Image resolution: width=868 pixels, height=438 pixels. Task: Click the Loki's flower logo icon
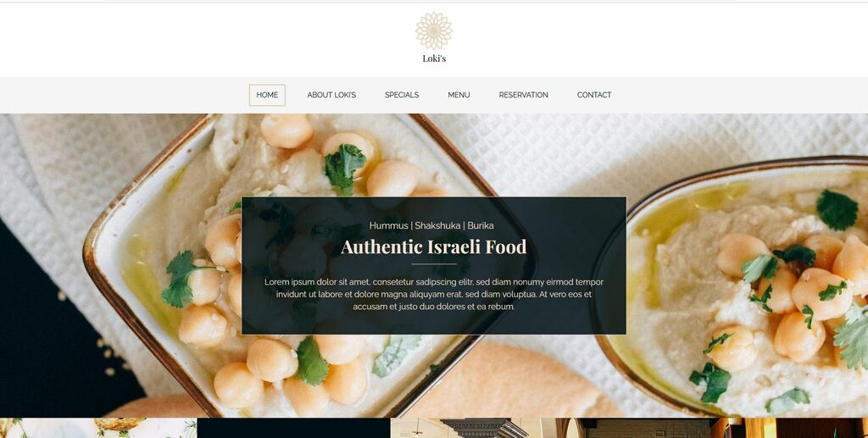tap(433, 31)
